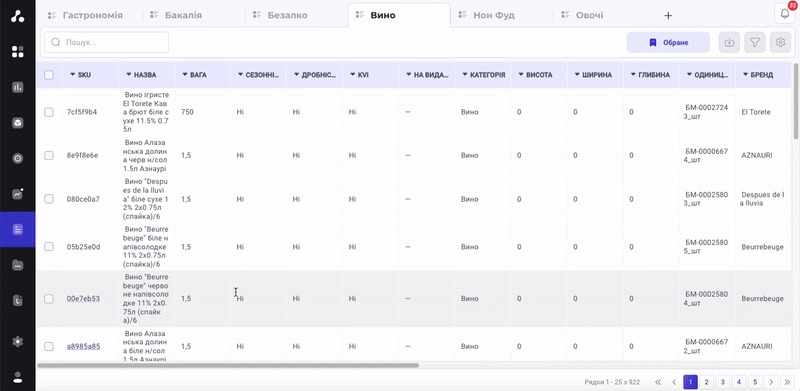
Task: Open the KVI column dropdown arrow
Action: pos(353,75)
